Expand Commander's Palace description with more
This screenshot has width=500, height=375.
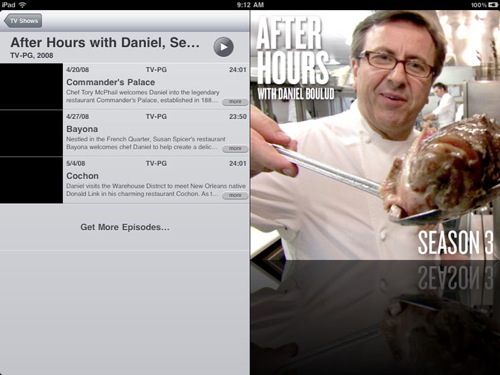235,102
